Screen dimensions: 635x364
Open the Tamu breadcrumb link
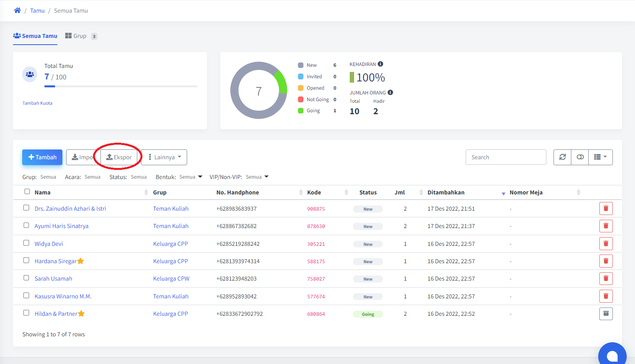[37, 11]
